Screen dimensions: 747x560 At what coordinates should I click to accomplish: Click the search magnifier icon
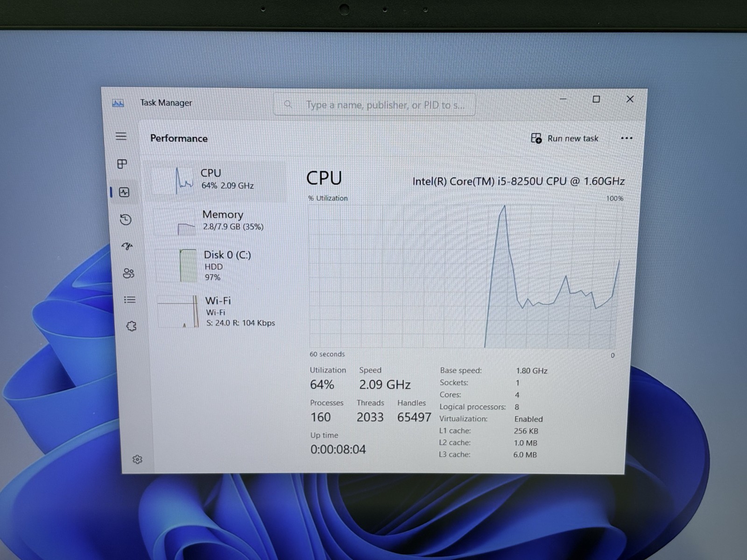[x=288, y=105]
